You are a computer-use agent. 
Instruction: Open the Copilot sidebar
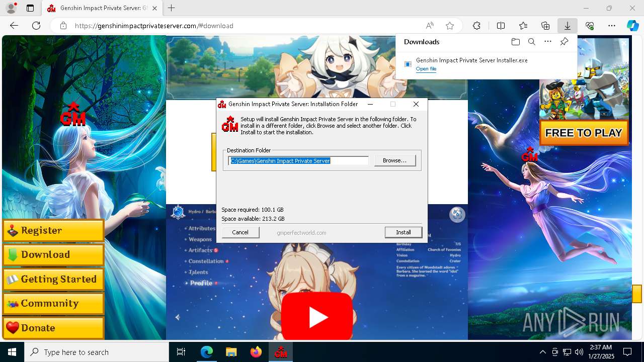click(633, 26)
